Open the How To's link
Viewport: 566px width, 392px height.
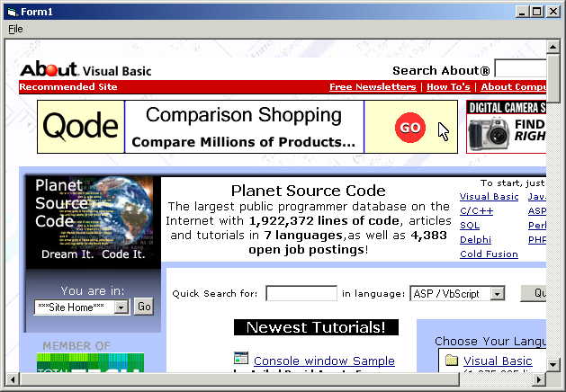[448, 87]
